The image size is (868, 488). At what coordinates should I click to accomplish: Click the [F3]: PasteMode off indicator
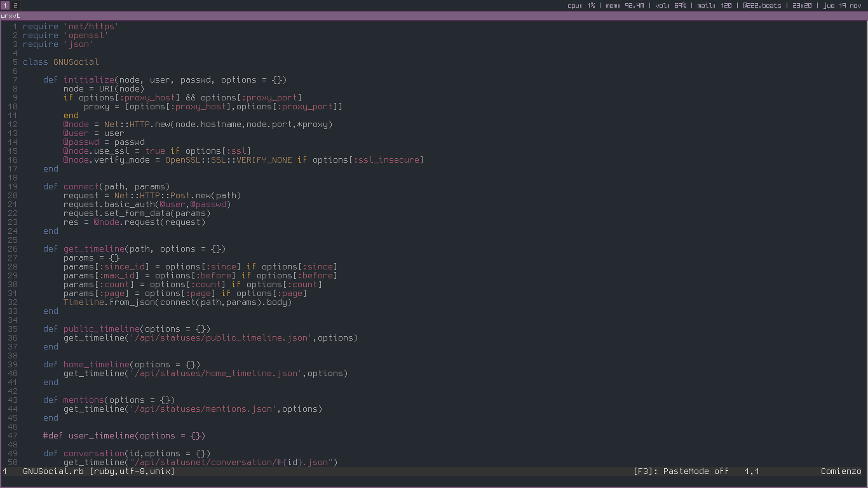pos(681,471)
